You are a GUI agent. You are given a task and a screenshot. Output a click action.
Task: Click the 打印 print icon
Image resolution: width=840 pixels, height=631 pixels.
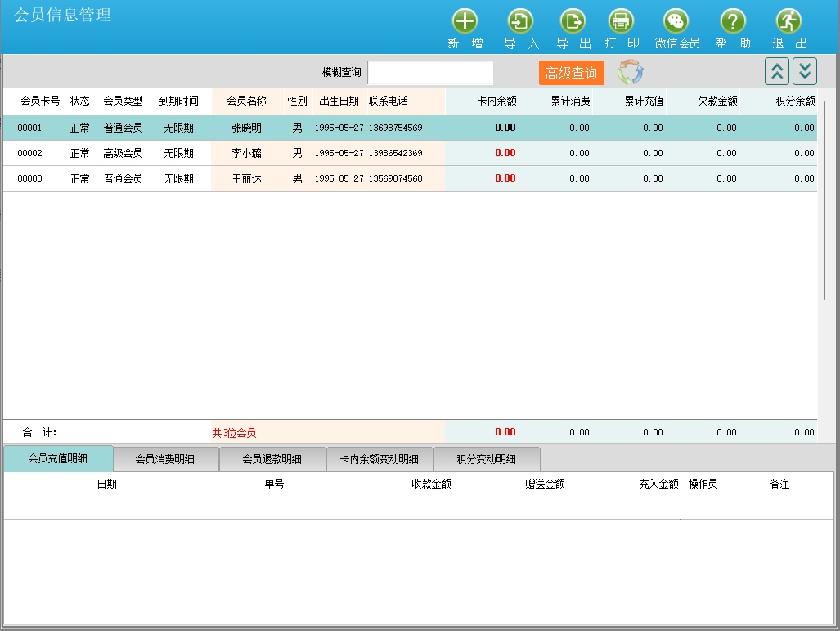[x=621, y=22]
